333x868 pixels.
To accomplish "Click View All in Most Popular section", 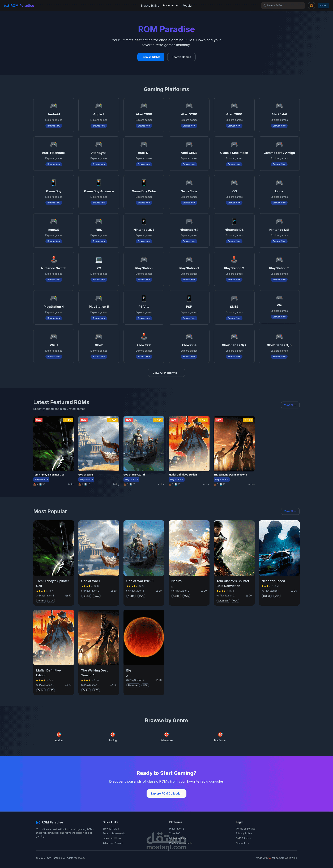I will [x=290, y=512].
